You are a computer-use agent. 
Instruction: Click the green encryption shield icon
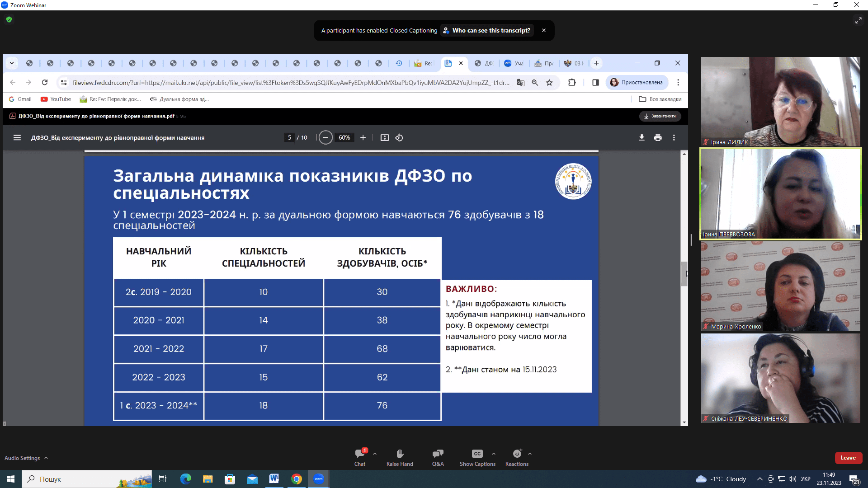pos(9,19)
